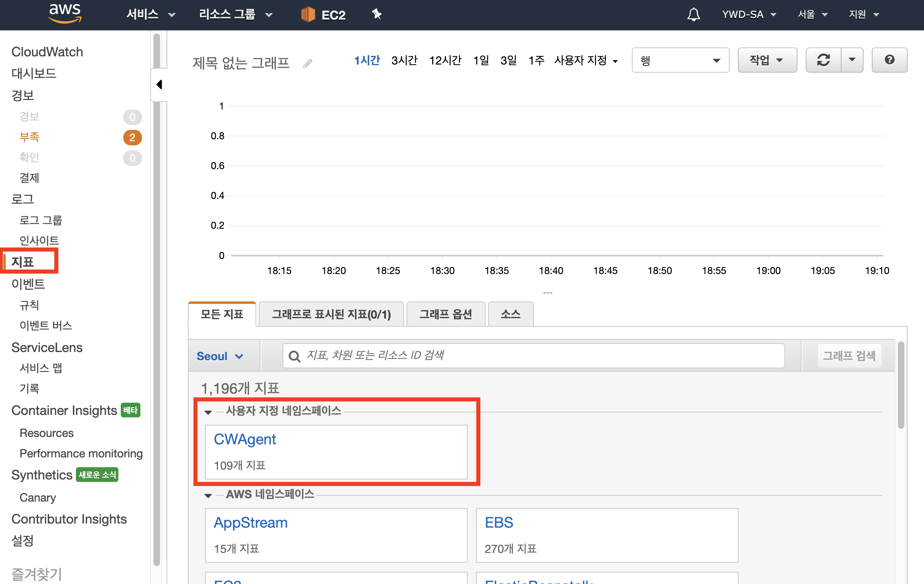Open the refresh options dropdown arrow
Image resolution: width=924 pixels, height=584 pixels.
tap(852, 60)
